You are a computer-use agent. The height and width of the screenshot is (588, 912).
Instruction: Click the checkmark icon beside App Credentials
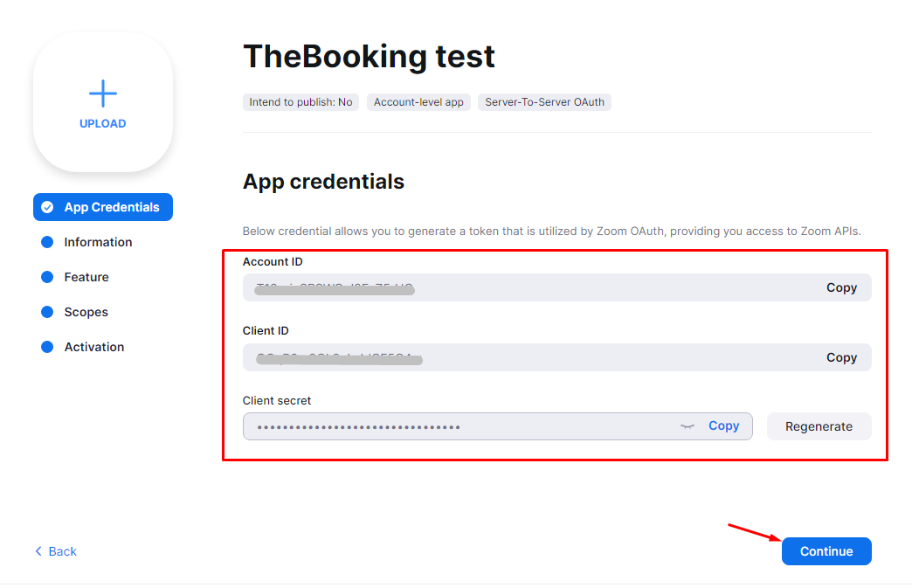pos(47,207)
